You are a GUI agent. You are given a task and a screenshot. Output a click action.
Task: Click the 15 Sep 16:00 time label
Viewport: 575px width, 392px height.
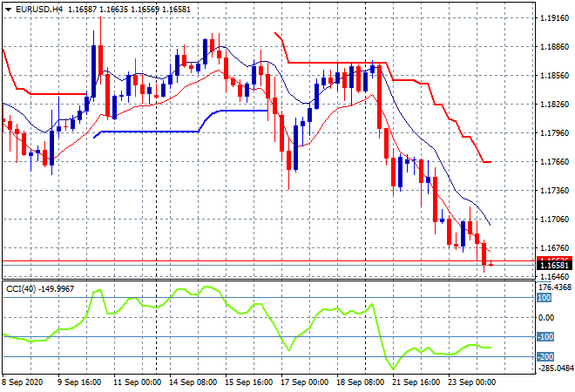coord(248,382)
